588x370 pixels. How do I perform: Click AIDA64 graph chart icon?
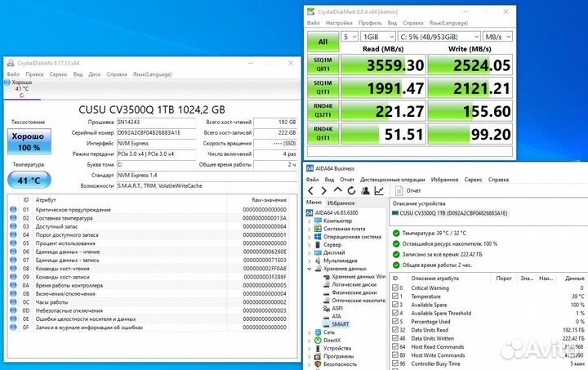tap(379, 191)
